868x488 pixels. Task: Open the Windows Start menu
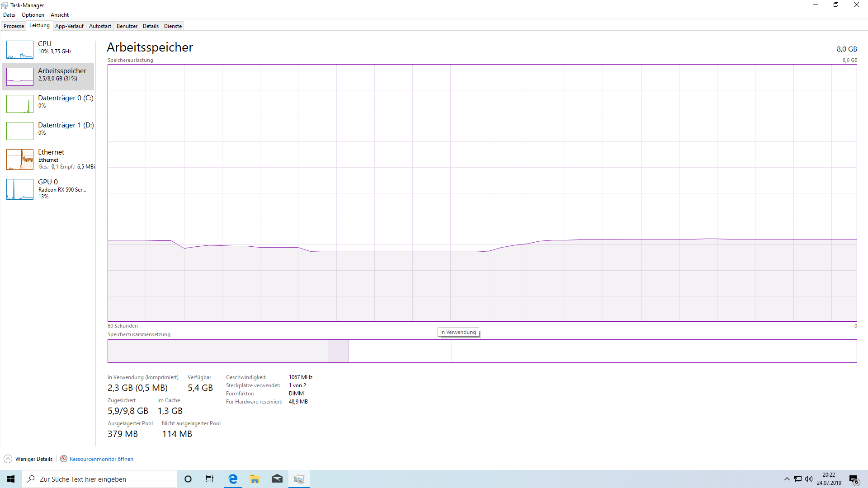[11, 479]
